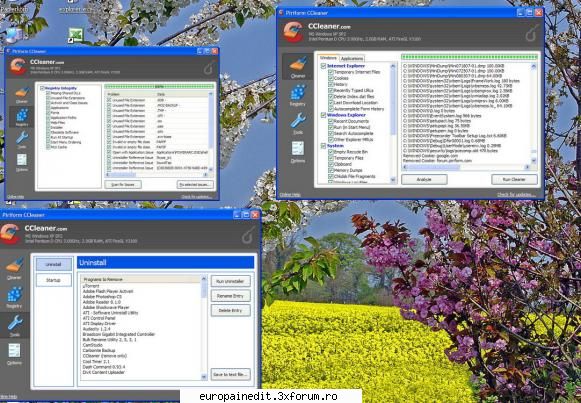Toggle the Clipboard checkbox
581x403 pixels.
pyautogui.click(x=331, y=164)
